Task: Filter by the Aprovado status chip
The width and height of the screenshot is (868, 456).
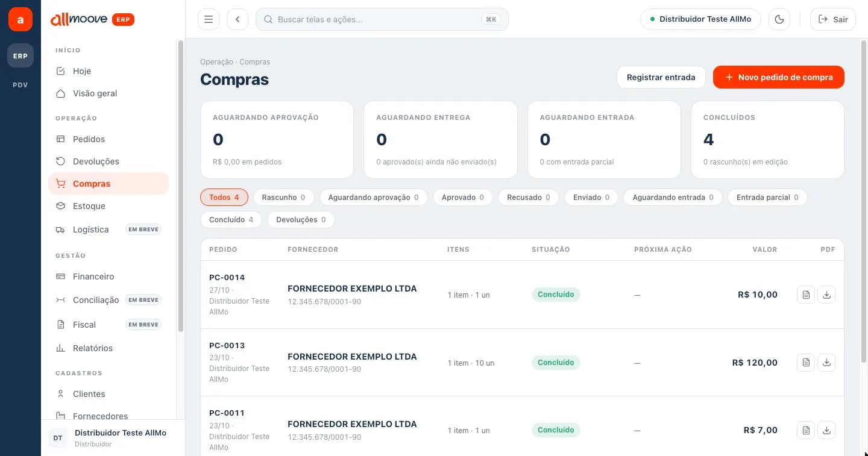Action: click(x=462, y=198)
